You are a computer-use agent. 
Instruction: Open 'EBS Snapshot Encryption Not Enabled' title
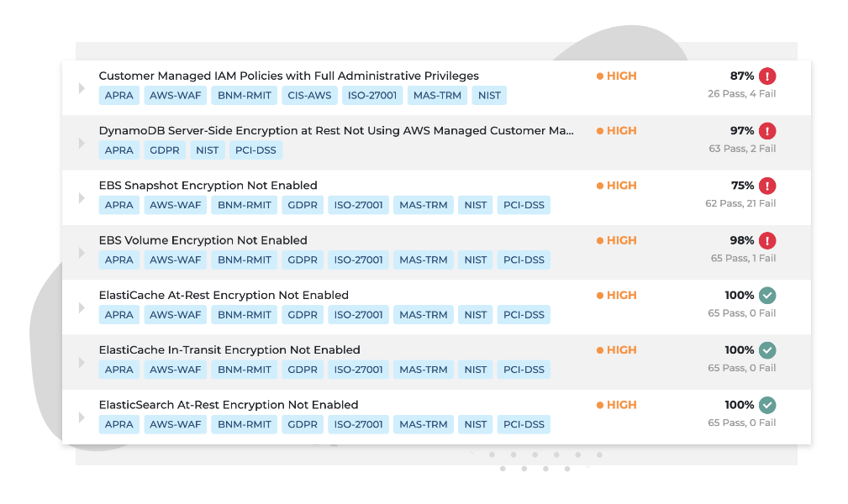pyautogui.click(x=208, y=186)
